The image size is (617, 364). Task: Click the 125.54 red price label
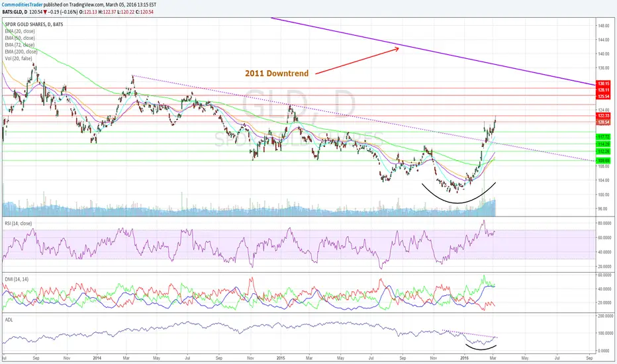tap(604, 97)
